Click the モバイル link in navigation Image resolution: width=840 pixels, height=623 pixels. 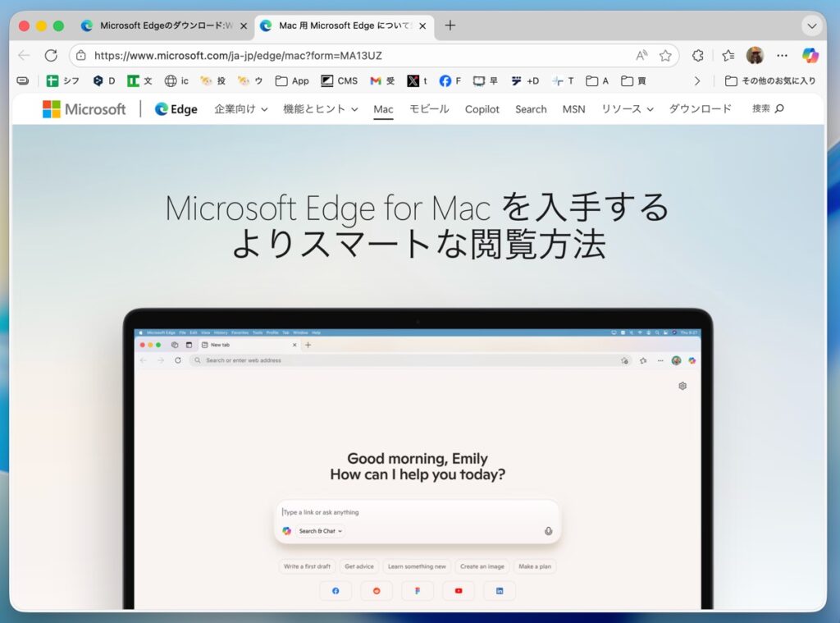pos(429,109)
